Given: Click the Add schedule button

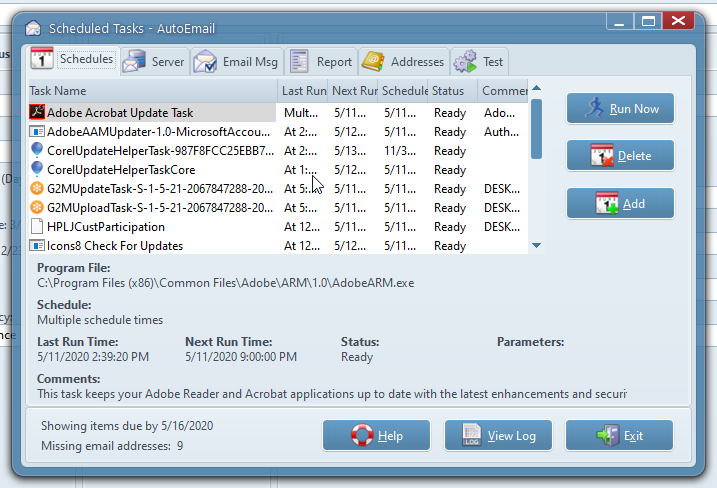Looking at the screenshot, I should [620, 204].
